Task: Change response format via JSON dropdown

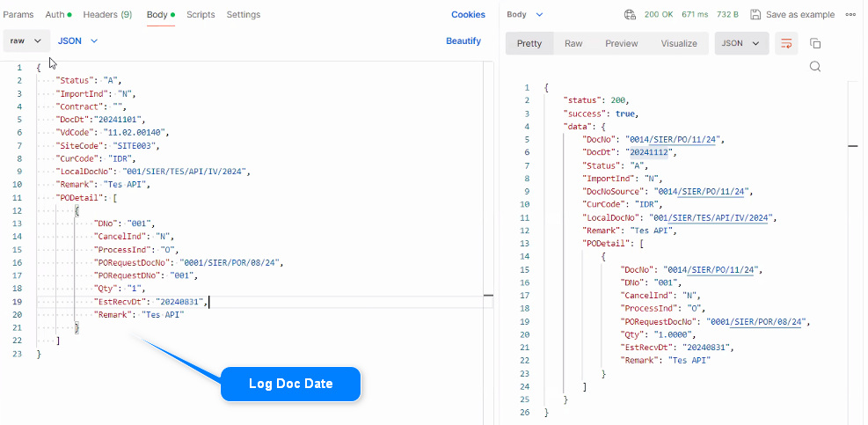Action: coord(741,43)
